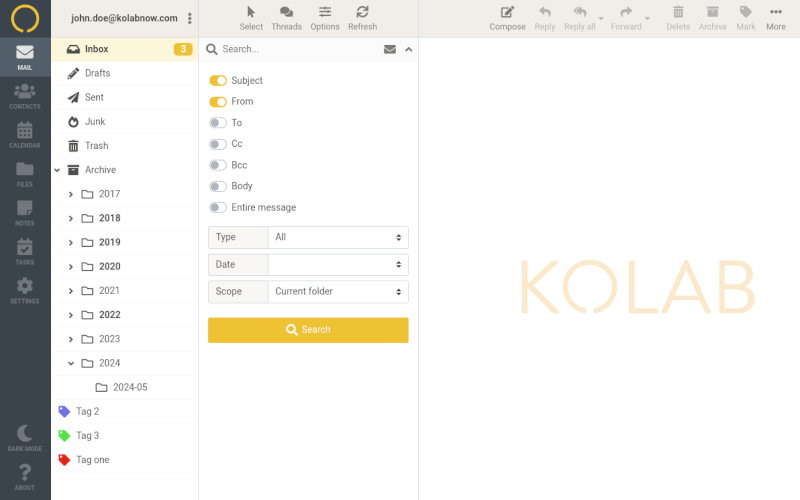This screenshot has width=800, height=500.
Task: Expand the 2019 folder
Action: [x=71, y=242]
